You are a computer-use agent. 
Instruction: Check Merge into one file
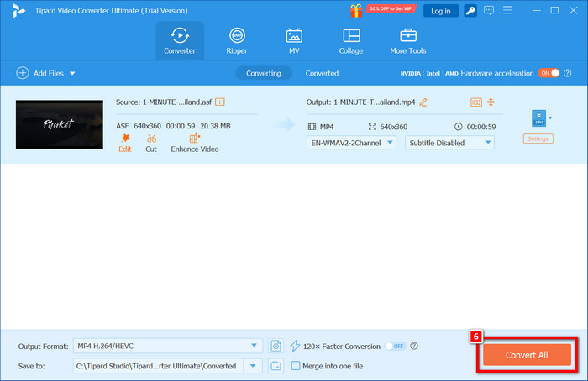tap(296, 366)
